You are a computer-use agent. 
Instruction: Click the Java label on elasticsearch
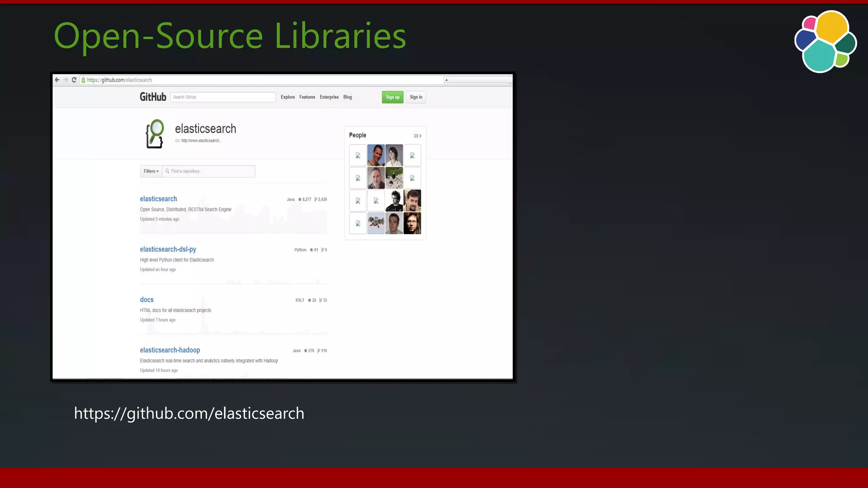[x=291, y=199]
